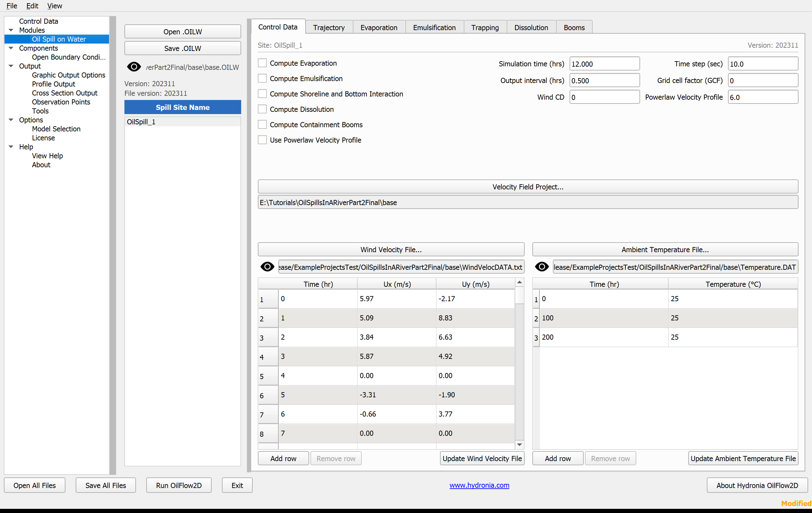This screenshot has width=812, height=513.
Task: Click the Open .OILW button
Action: (182, 32)
